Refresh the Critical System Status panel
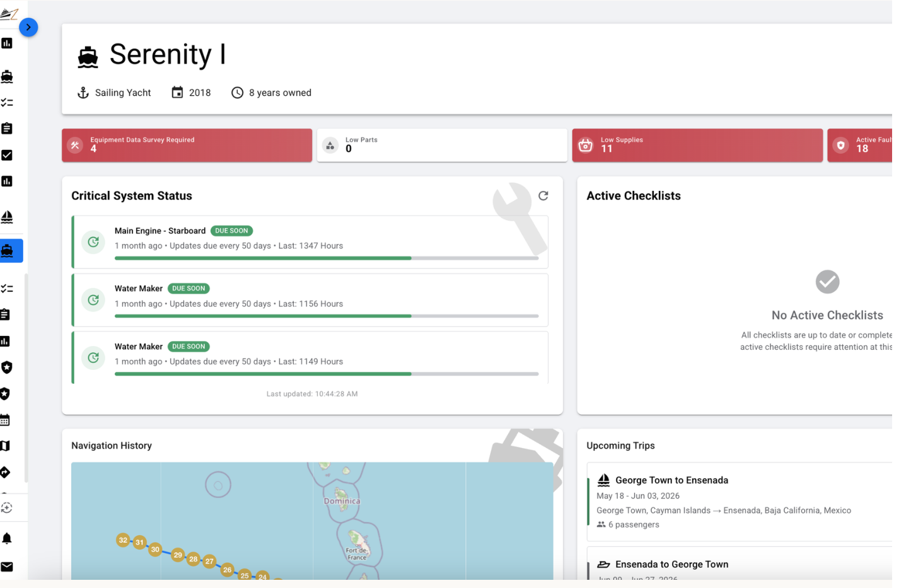The image size is (923, 588). tap(543, 196)
